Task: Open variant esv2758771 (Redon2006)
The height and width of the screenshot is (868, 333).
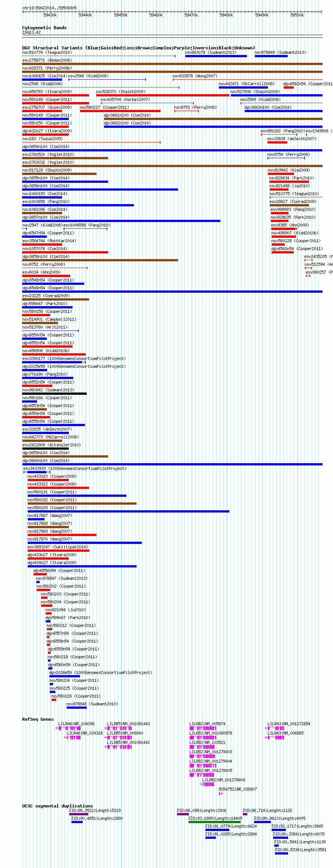Action: [x=47, y=60]
